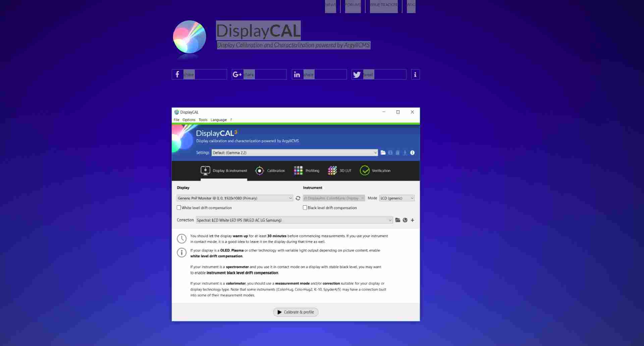
Task: Open the share info 'i' button
Action: pyautogui.click(x=415, y=75)
